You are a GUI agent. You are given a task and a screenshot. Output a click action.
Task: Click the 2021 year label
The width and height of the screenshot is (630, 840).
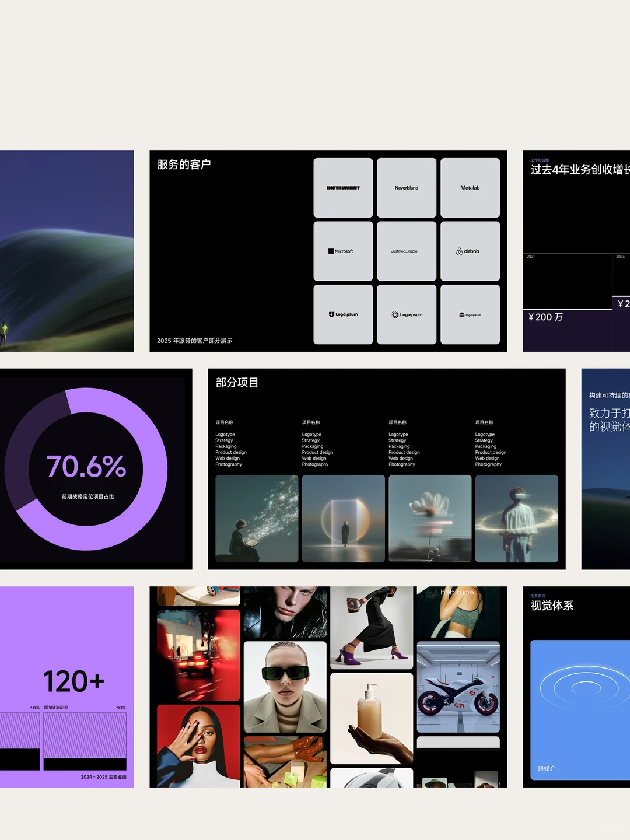click(531, 257)
